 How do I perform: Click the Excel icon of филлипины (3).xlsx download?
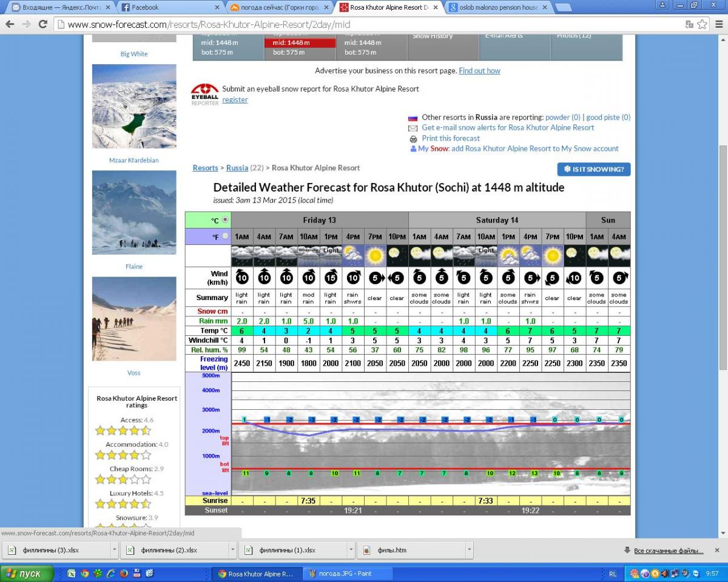(x=12, y=550)
